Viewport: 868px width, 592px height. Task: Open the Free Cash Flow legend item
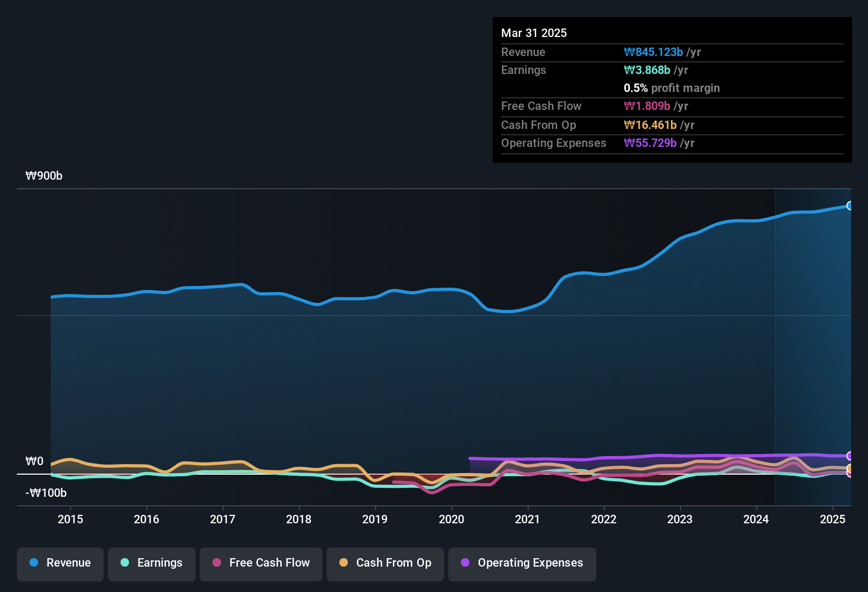click(261, 563)
